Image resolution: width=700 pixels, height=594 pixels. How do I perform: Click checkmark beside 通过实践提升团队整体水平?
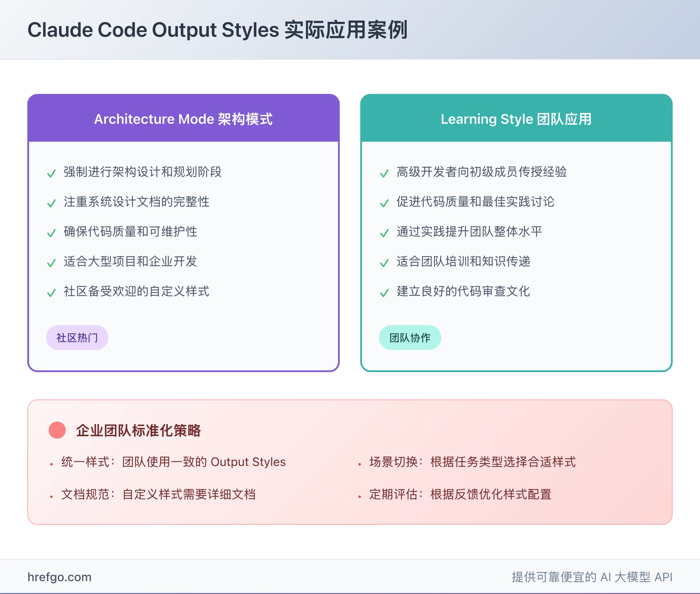point(384,233)
